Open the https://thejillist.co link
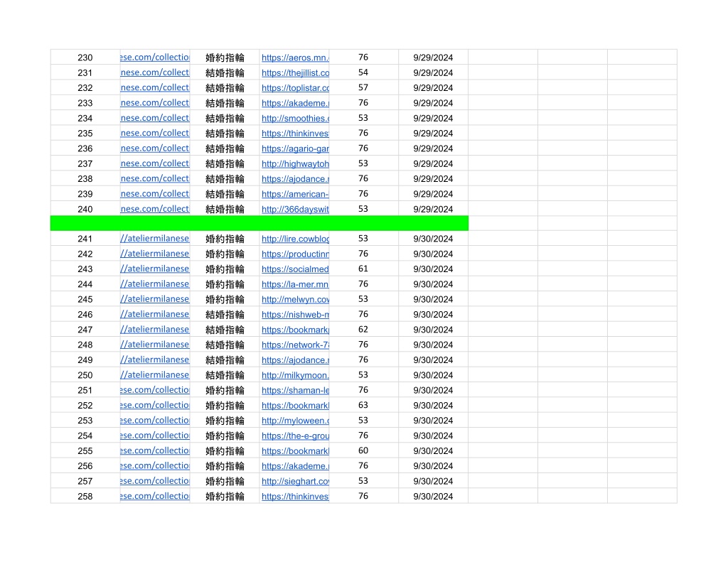This screenshot has width=728, height=562. (x=295, y=73)
